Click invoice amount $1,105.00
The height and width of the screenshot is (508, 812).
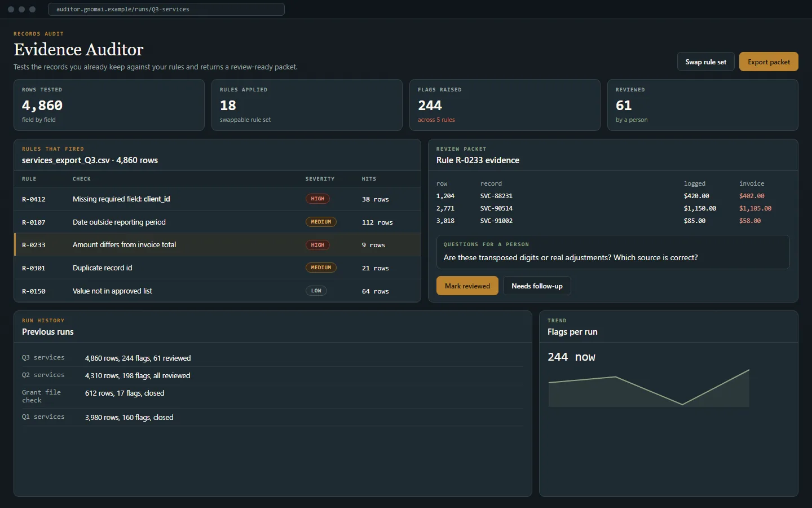(755, 208)
